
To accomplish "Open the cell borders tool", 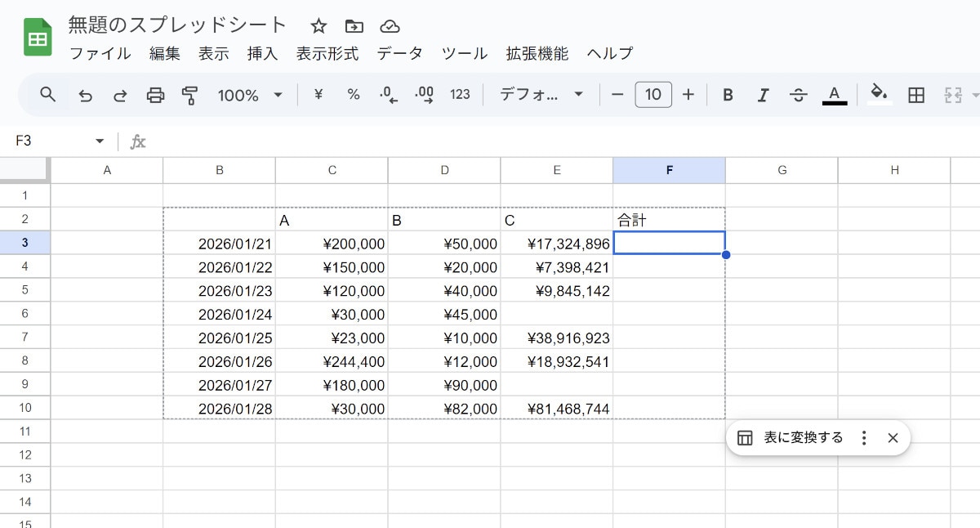I will tap(916, 96).
